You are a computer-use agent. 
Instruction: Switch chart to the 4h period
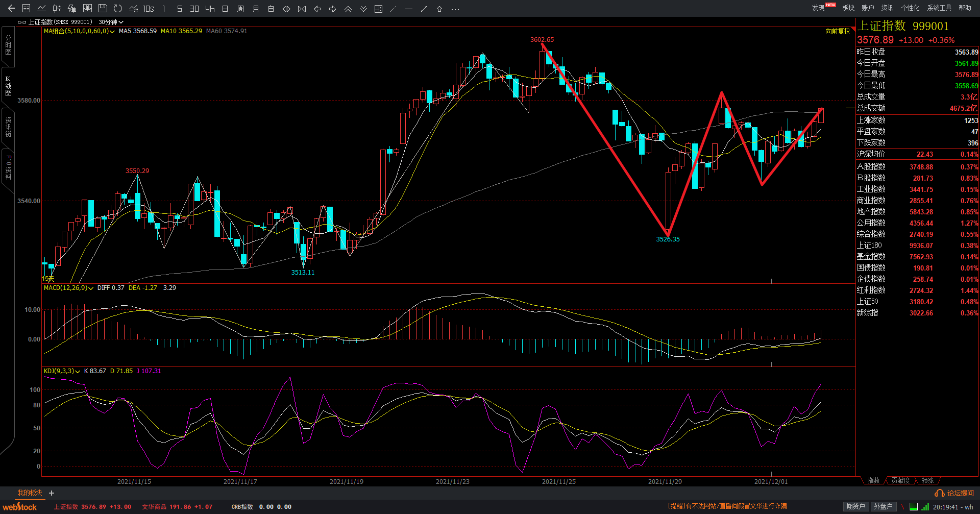pos(210,9)
